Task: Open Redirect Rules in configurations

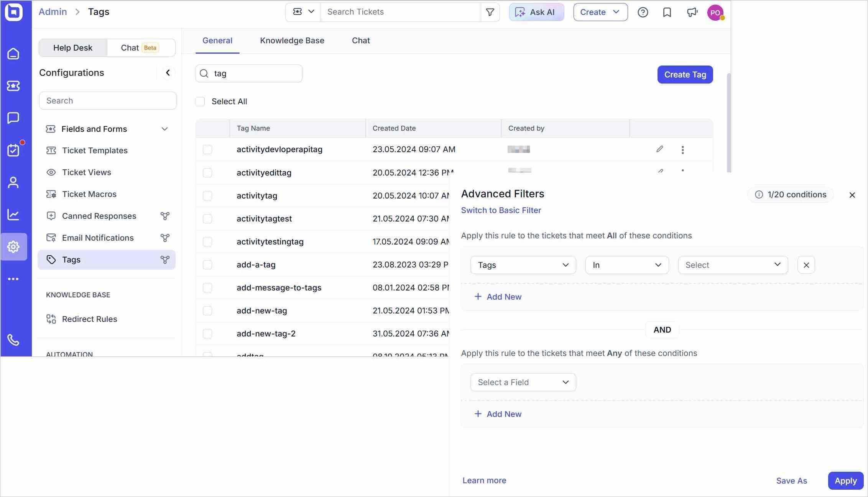Action: pos(89,319)
